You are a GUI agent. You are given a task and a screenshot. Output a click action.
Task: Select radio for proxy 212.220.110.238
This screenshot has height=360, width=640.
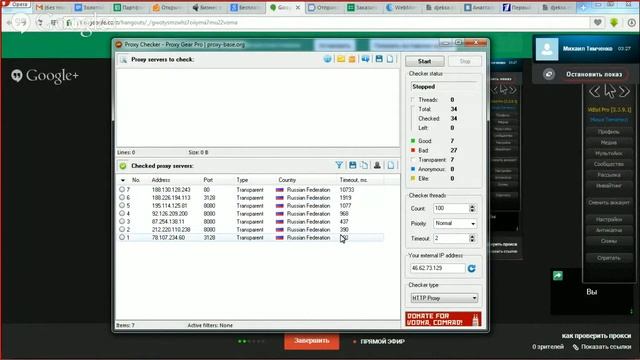pyautogui.click(x=122, y=229)
